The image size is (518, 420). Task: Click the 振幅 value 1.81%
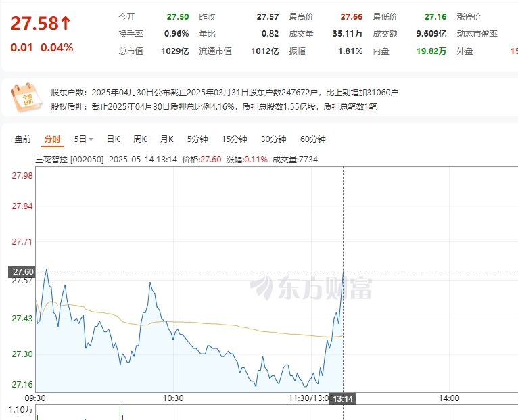click(x=350, y=51)
